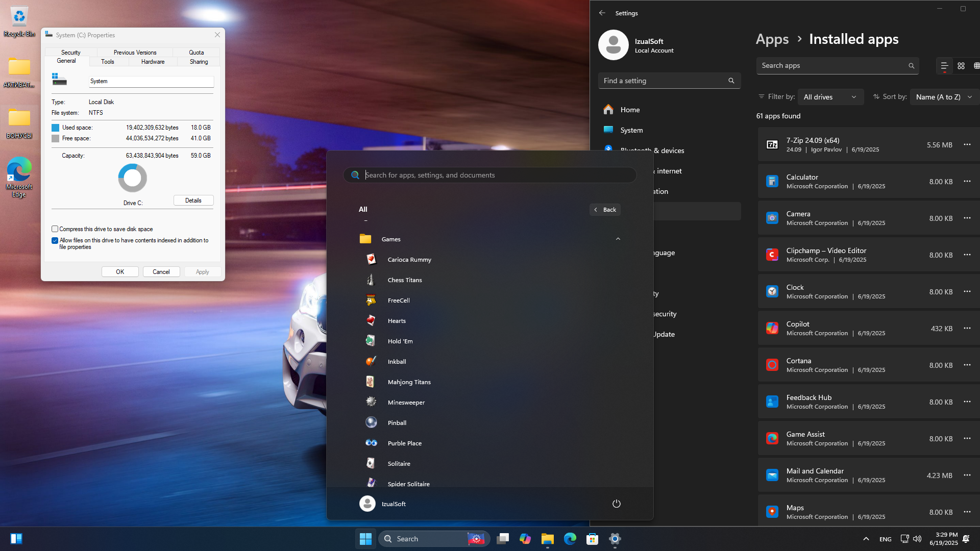The width and height of the screenshot is (980, 551).
Task: Open IzualSoft user account in Start menu
Action: (x=383, y=504)
